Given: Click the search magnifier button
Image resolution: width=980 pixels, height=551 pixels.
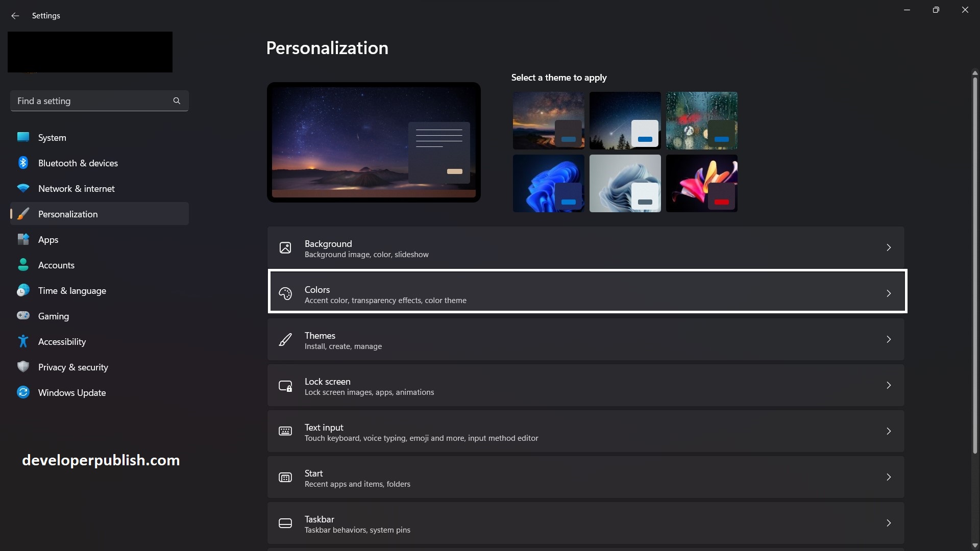Looking at the screenshot, I should pos(176,101).
